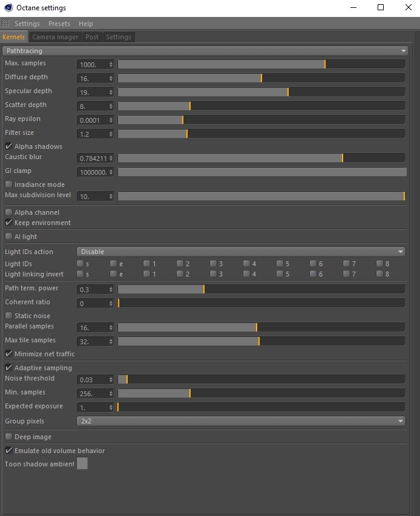
Task: Toggle Emulate old volume behavior checkbox
Action: click(x=9, y=451)
